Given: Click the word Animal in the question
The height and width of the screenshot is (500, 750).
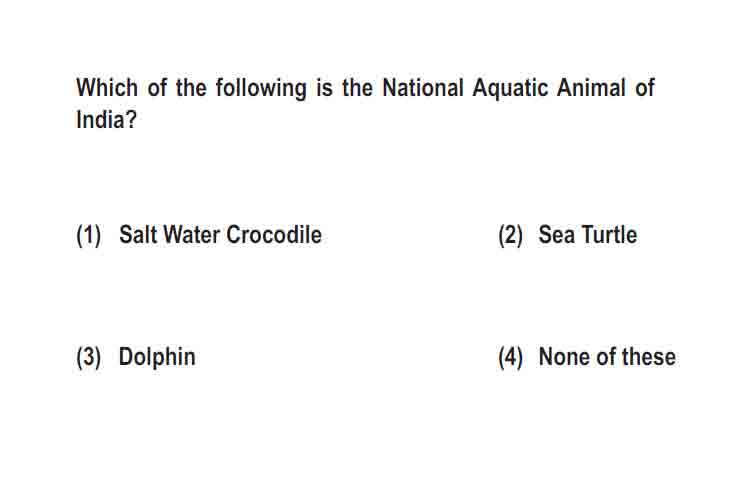Looking at the screenshot, I should [591, 88].
